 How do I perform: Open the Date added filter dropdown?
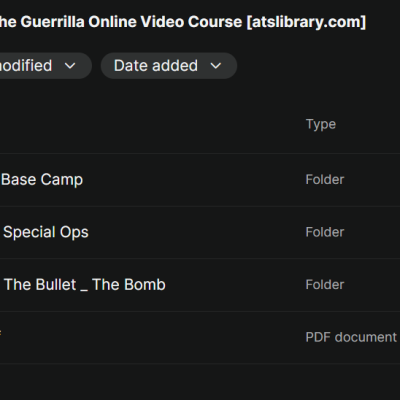tap(169, 66)
